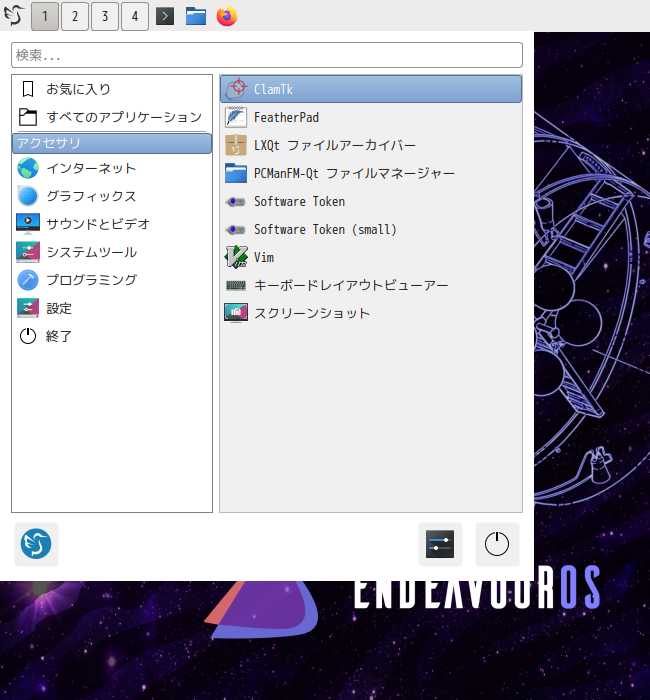Screen dimensions: 650x700
Task: Click the PCManFM-Qt blue folder icon
Action: [236, 173]
